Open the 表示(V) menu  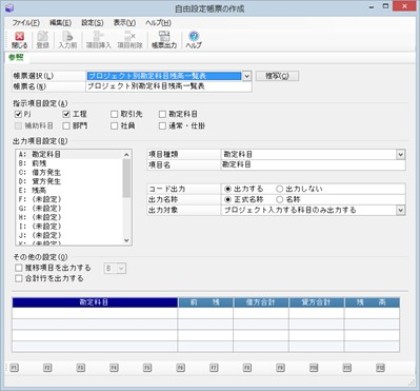[x=124, y=23]
